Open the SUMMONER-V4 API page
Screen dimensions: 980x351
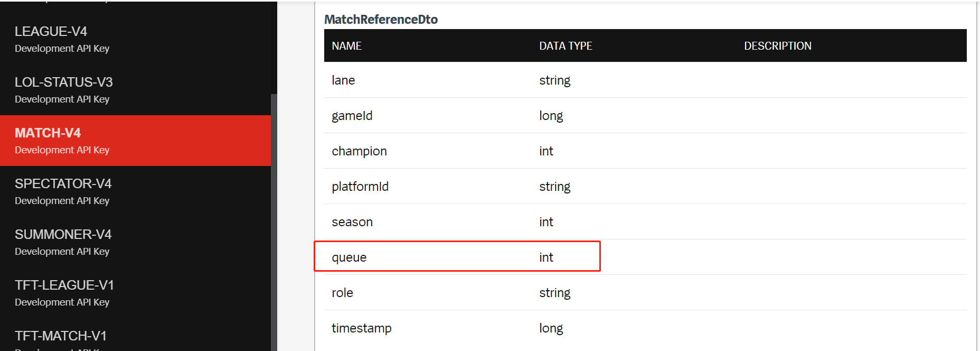point(63,234)
